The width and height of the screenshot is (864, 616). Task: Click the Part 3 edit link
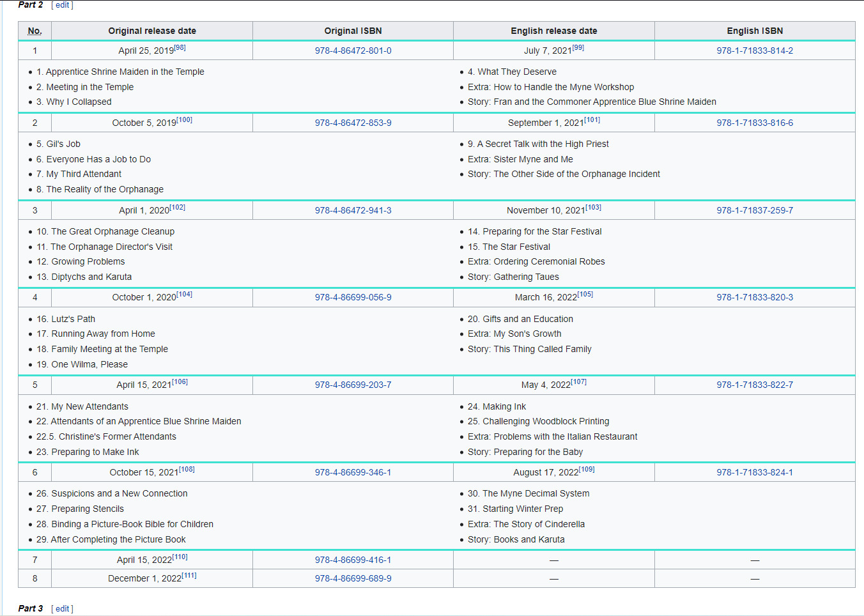(x=62, y=608)
